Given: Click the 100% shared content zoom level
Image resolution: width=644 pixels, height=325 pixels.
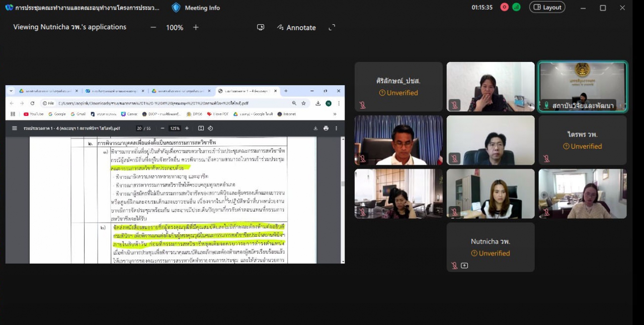Looking at the screenshot, I should [x=175, y=28].
